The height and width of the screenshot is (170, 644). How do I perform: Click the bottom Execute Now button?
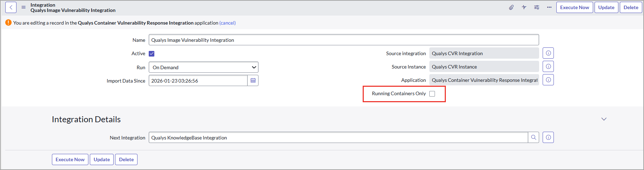click(x=70, y=159)
